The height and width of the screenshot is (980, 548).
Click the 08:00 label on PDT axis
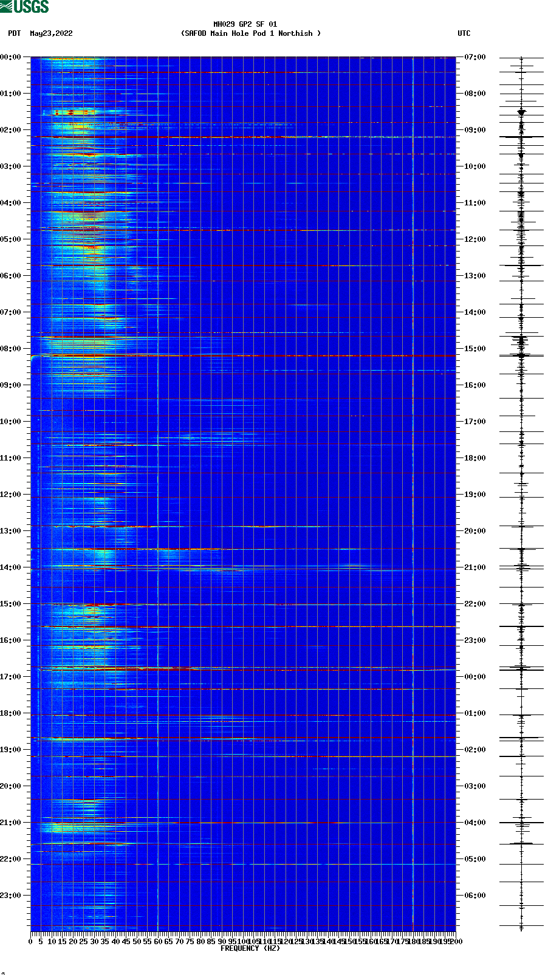pos(11,349)
